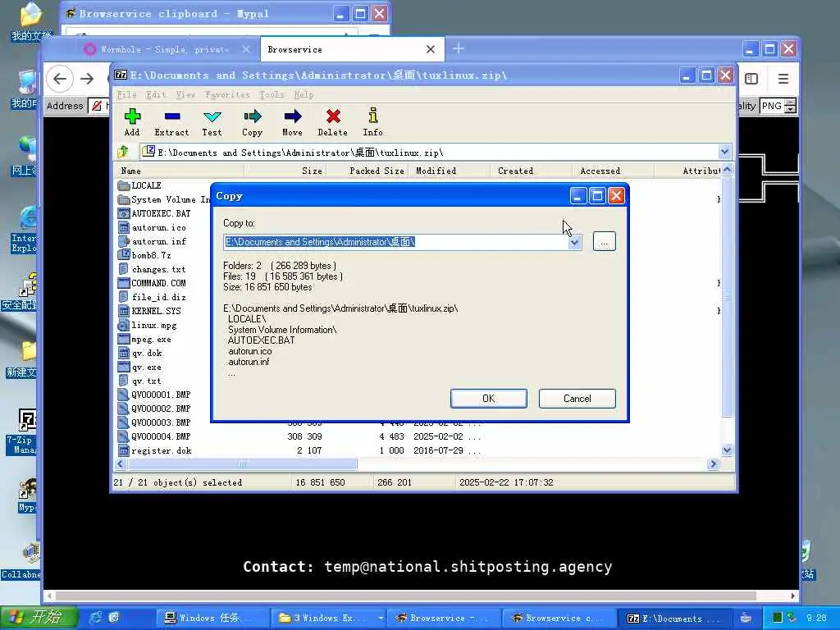
Task: Sort by the Name column header
Action: (178, 171)
